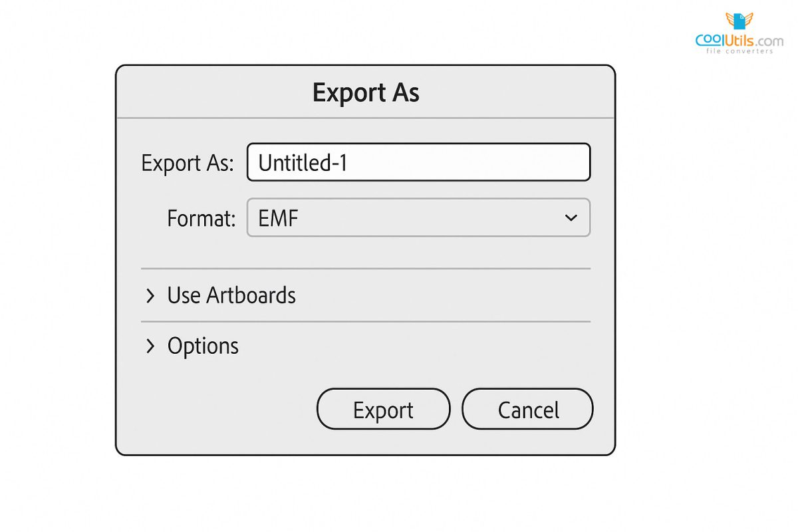Click the separator line under dialog title
This screenshot has height=532, width=798.
click(366, 118)
